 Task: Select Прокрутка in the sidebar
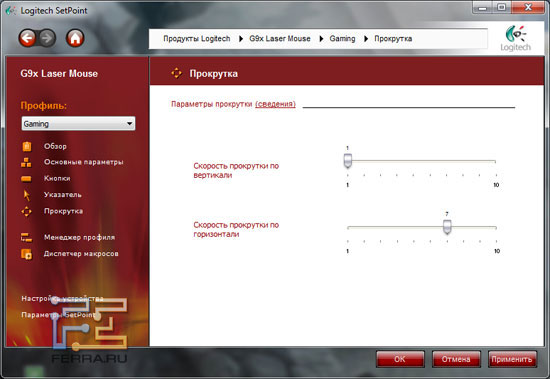(63, 211)
